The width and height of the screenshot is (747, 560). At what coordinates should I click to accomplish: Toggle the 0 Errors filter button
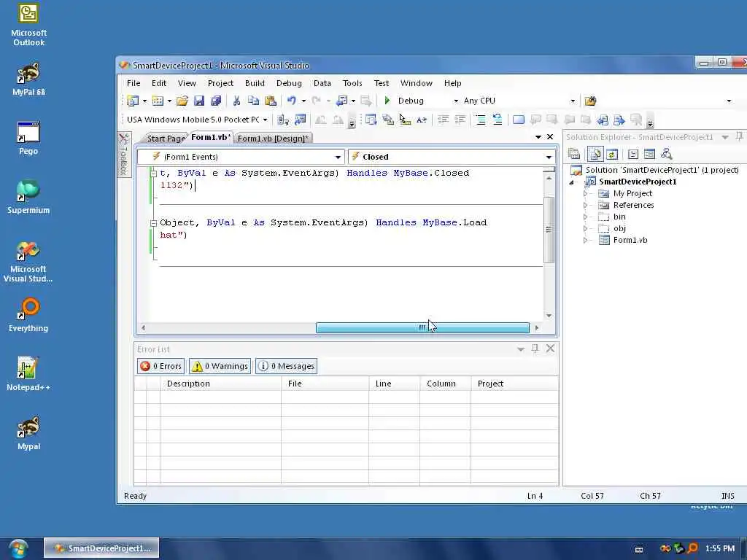pyautogui.click(x=161, y=366)
